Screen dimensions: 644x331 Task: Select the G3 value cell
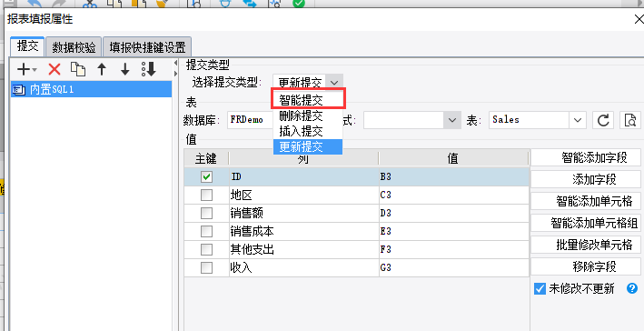pyautogui.click(x=454, y=267)
